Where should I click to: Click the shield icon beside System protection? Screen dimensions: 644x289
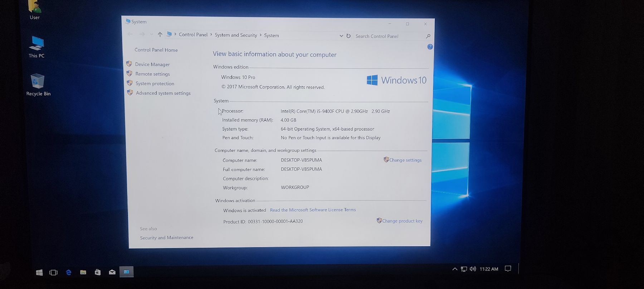tap(130, 83)
